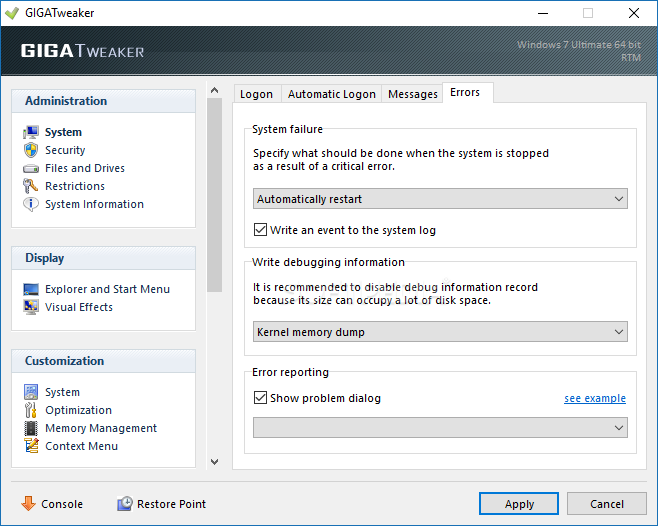Click the Apply button
658x526 pixels.
click(x=519, y=503)
